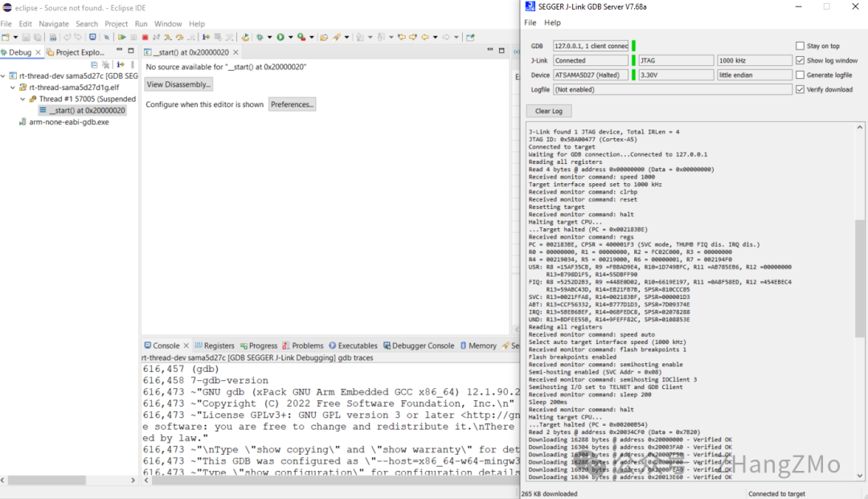Uncheck the Verify download checkbox
This screenshot has height=499, width=868.
click(x=800, y=89)
